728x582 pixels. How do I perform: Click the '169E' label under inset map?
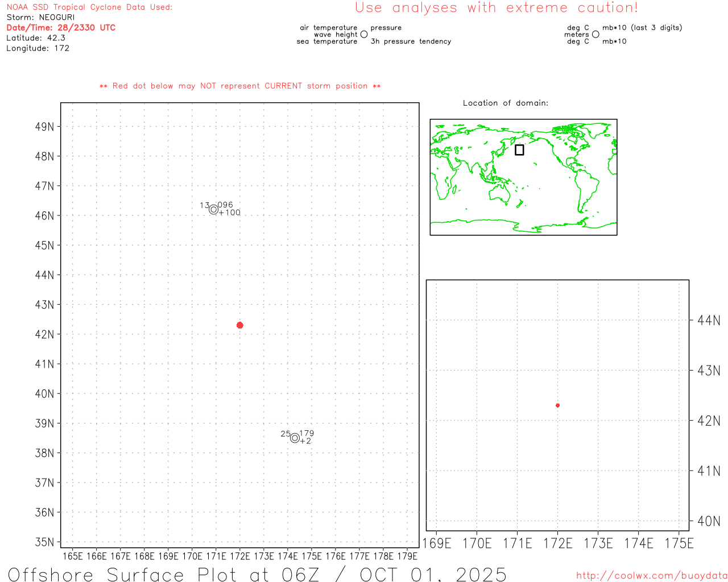(x=437, y=543)
